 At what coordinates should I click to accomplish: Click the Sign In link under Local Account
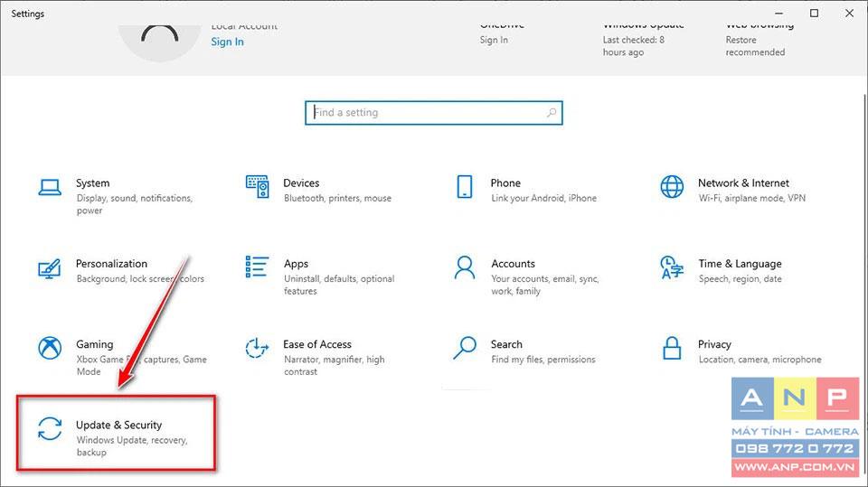click(227, 42)
